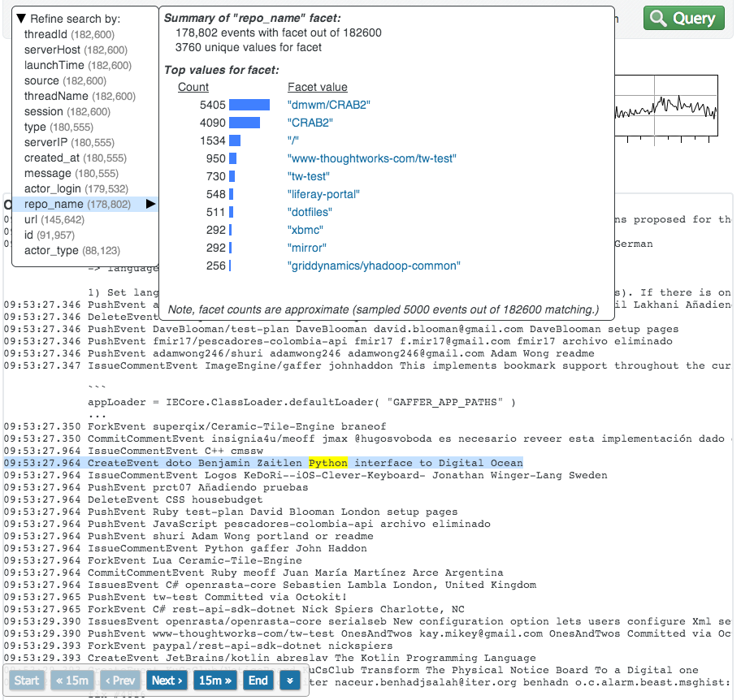Select the source facet
Image resolution: width=741 pixels, height=700 pixels.
[x=65, y=80]
